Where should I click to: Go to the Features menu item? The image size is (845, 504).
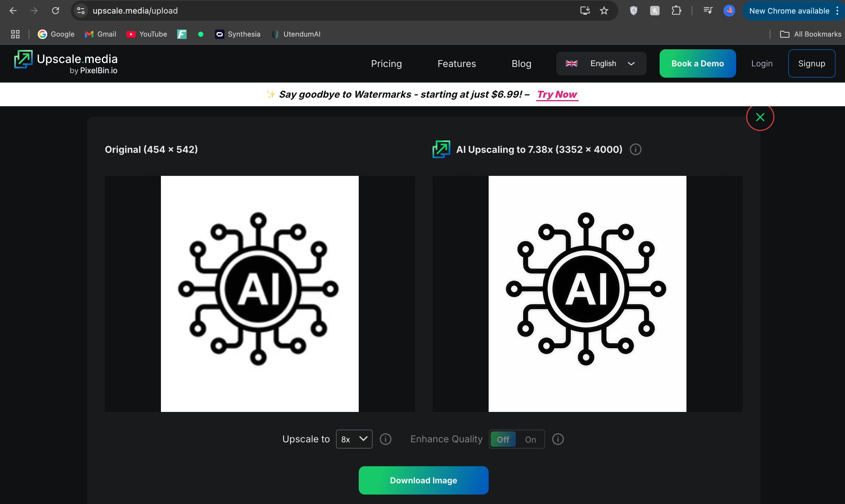(x=456, y=63)
